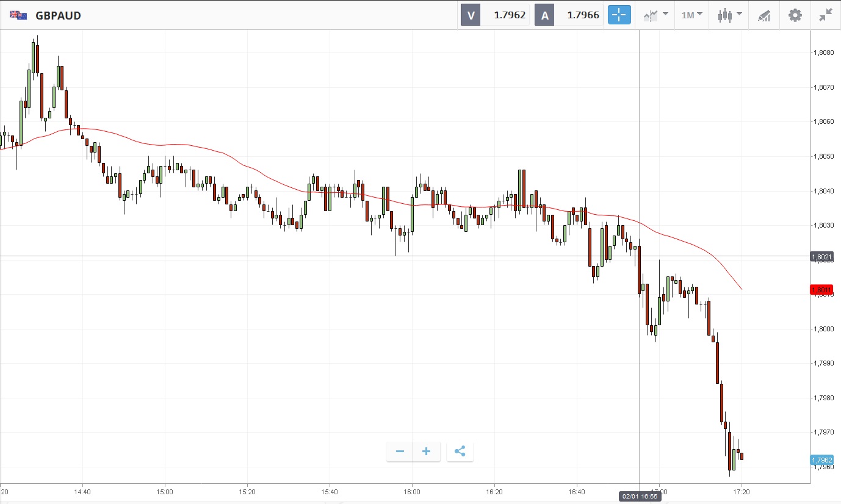
Task: Click the 02/01 16:55 time marker
Action: click(640, 497)
